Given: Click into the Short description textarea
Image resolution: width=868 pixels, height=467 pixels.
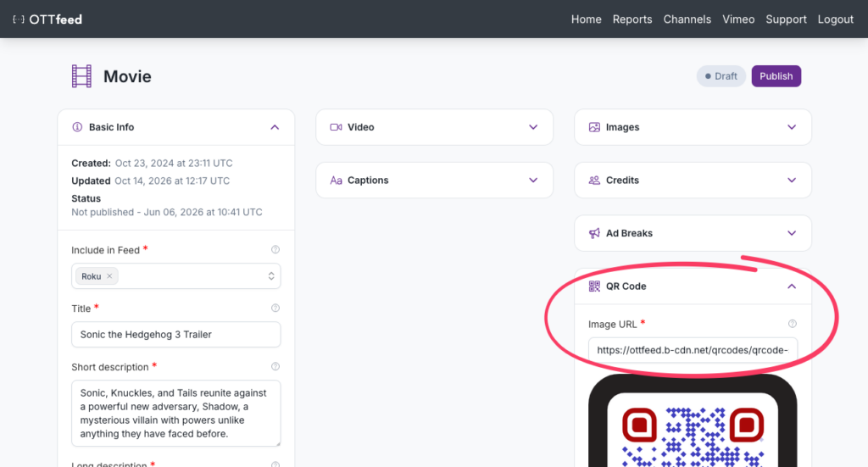Looking at the screenshot, I should coord(176,414).
